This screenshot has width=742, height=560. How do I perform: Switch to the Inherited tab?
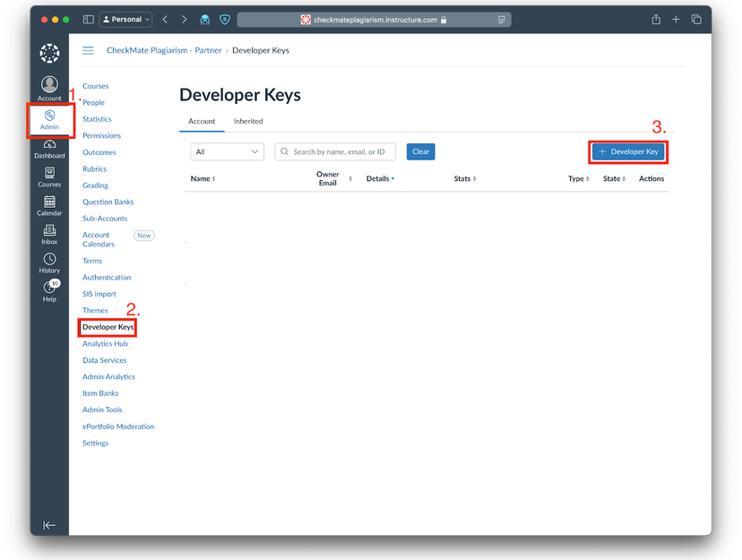pos(248,121)
